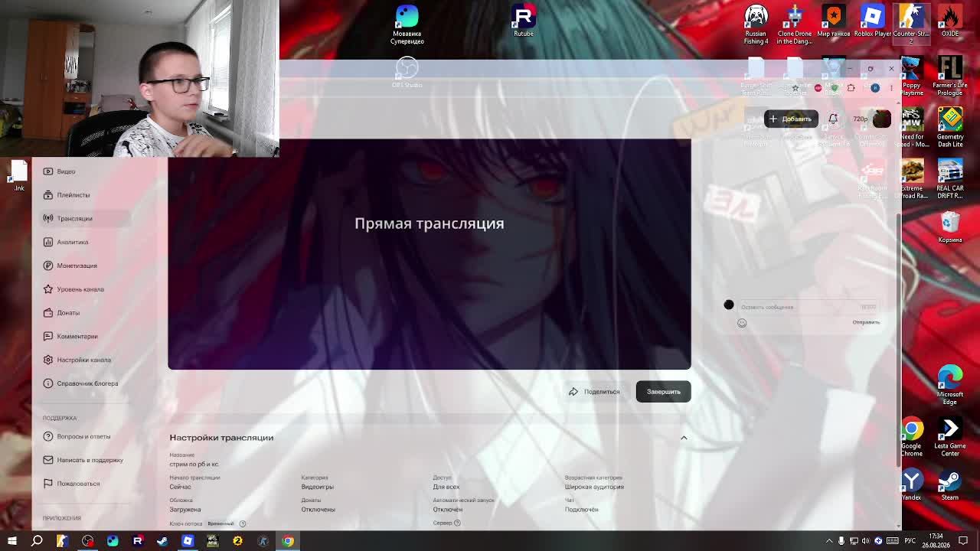Open the emoji picker in chat
Screen dimensions: 980x551
point(742,323)
